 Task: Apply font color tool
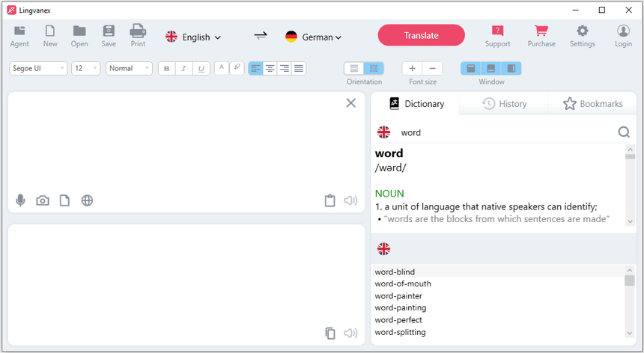(222, 68)
